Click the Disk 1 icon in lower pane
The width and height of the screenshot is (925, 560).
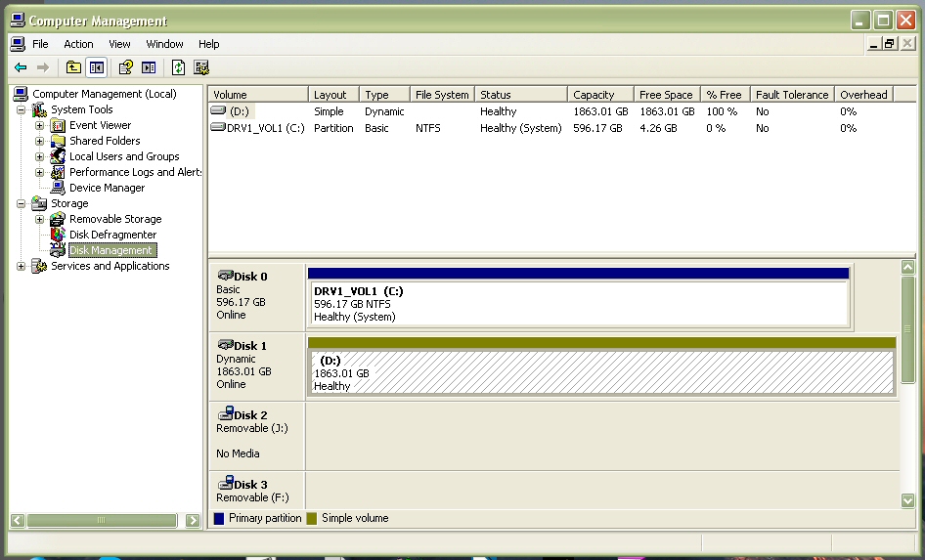pyautogui.click(x=225, y=345)
